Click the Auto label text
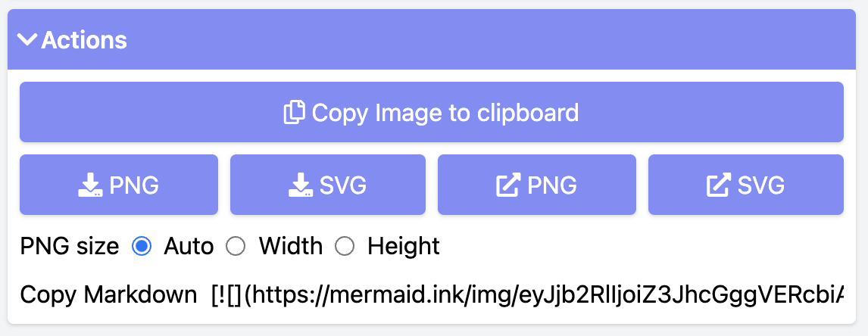The height and width of the screenshot is (336, 868). 189,247
